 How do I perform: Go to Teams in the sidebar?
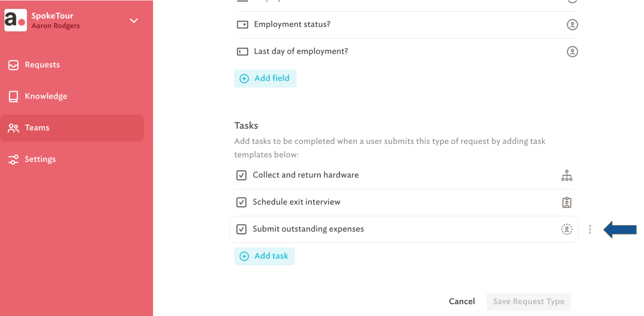point(72,128)
